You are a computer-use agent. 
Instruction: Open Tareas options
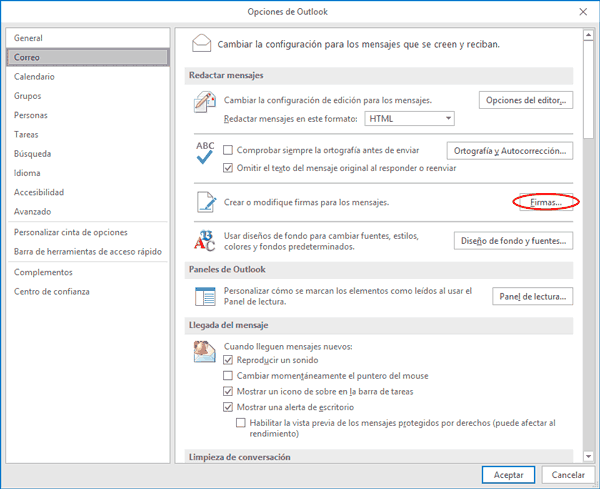(88, 134)
